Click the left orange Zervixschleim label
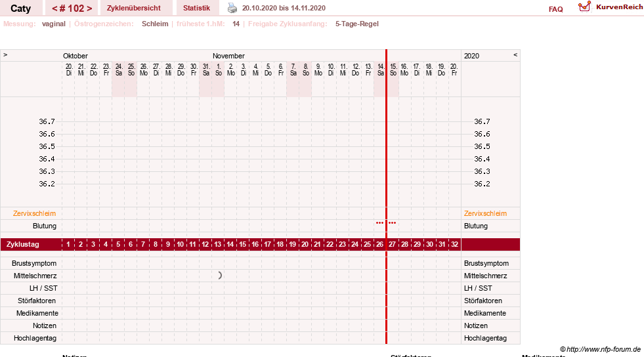 [x=35, y=213]
